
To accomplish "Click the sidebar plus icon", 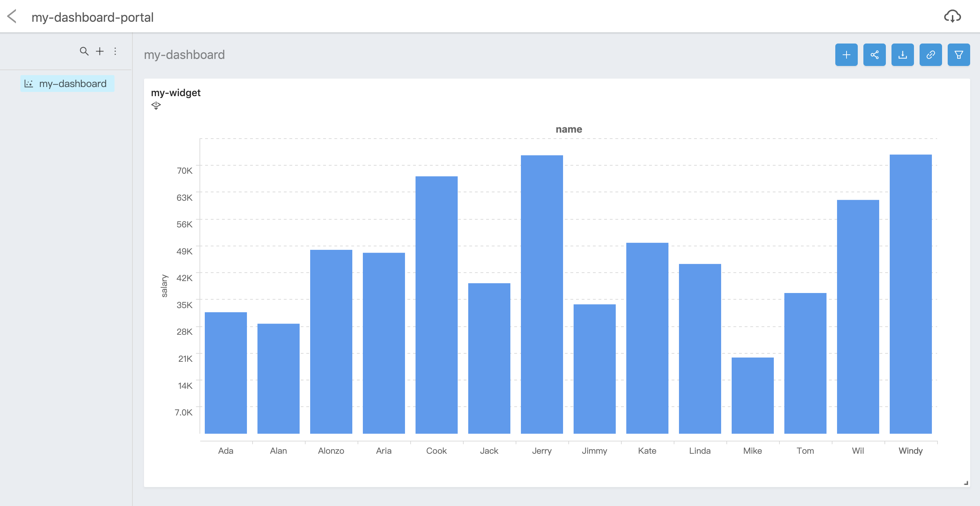I will pyautogui.click(x=100, y=51).
